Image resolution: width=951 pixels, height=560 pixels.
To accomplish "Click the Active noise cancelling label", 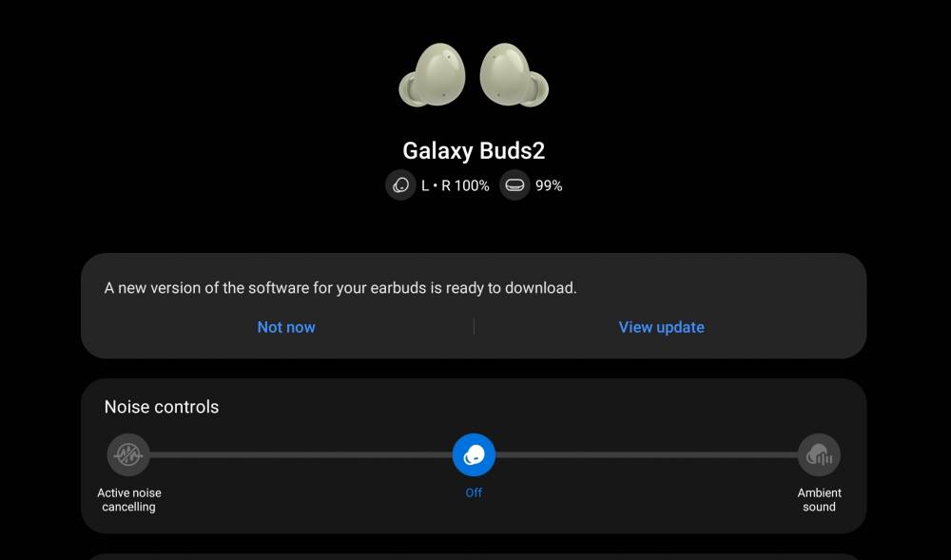I will (128, 500).
